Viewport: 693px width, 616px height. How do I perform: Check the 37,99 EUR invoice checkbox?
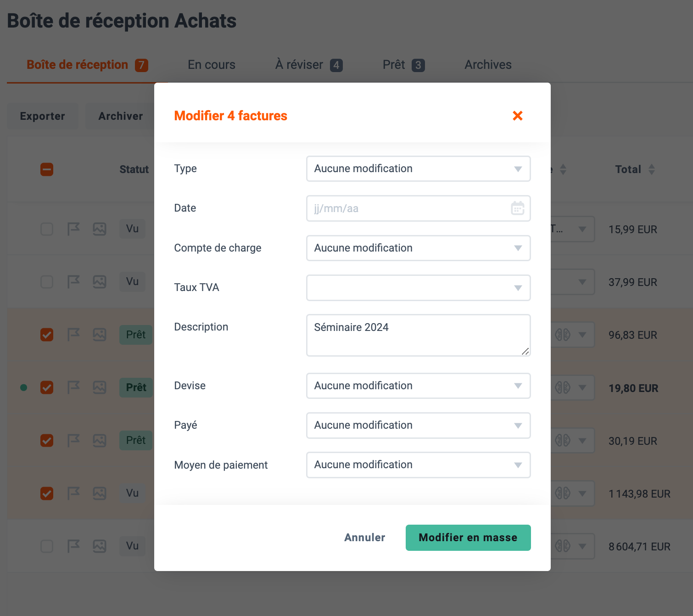pos(47,281)
